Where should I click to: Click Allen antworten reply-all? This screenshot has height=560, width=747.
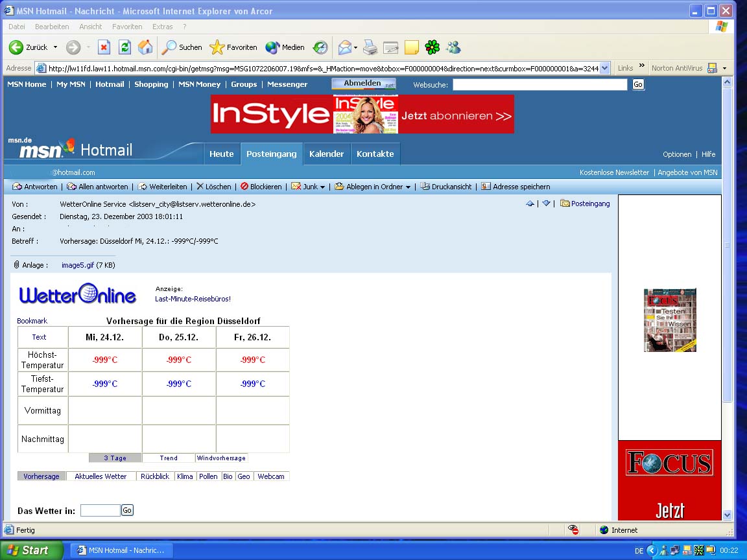coord(98,187)
